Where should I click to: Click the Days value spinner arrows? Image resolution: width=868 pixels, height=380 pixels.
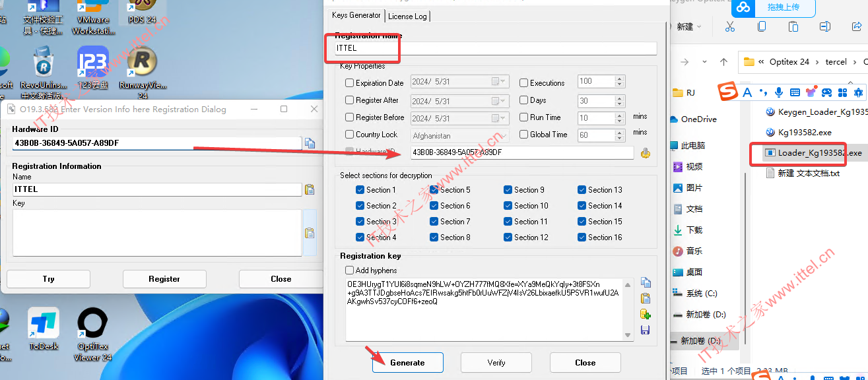click(x=619, y=101)
